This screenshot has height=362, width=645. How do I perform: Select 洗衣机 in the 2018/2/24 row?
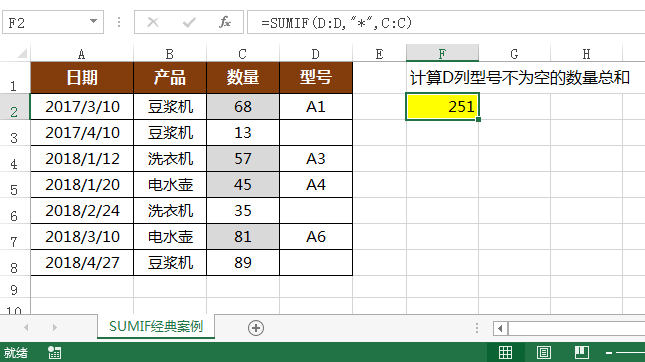pos(169,211)
